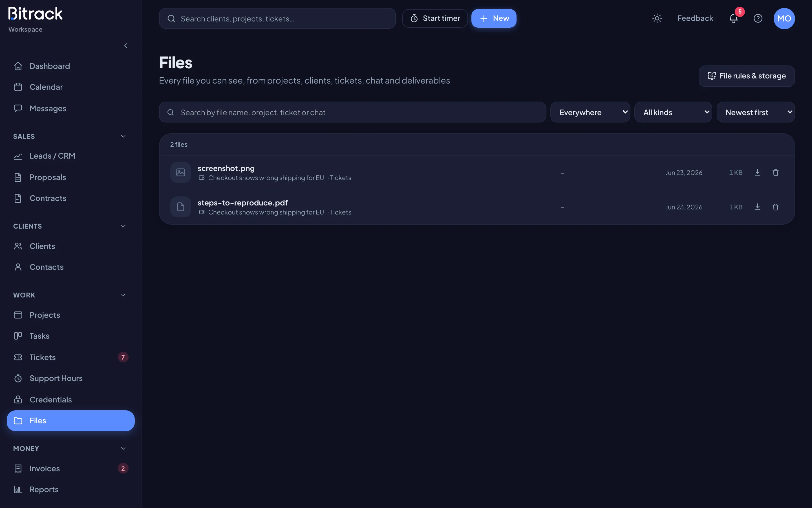This screenshot has width=812, height=508.
Task: Delete screenshot.png with trash icon
Action: point(775,173)
